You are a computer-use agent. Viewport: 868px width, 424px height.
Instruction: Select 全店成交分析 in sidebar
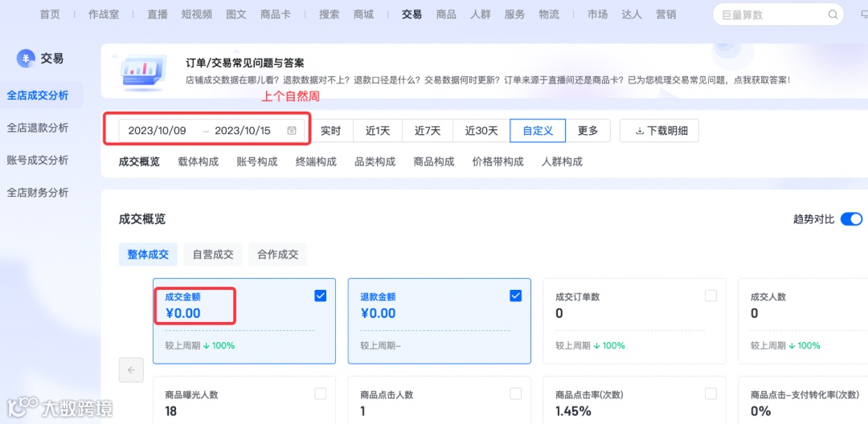point(42,96)
